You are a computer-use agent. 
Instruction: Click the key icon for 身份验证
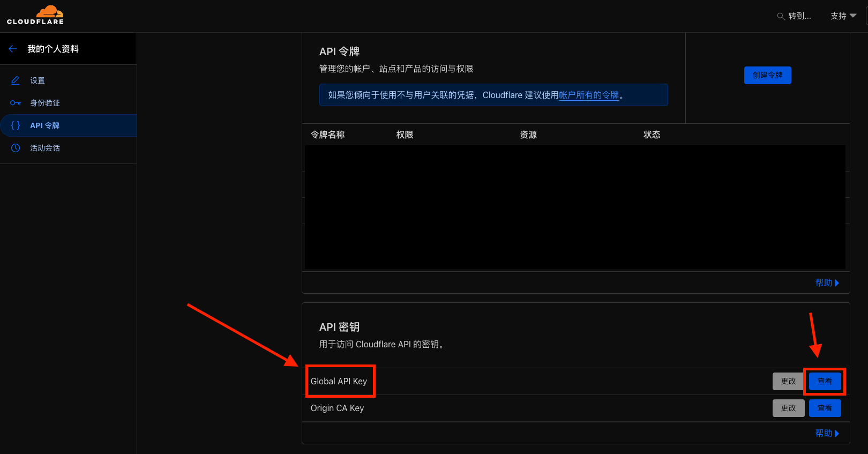click(16, 103)
